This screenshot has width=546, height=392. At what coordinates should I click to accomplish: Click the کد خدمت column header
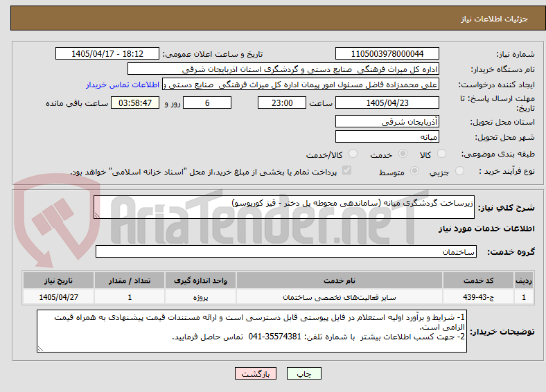coord(479,280)
